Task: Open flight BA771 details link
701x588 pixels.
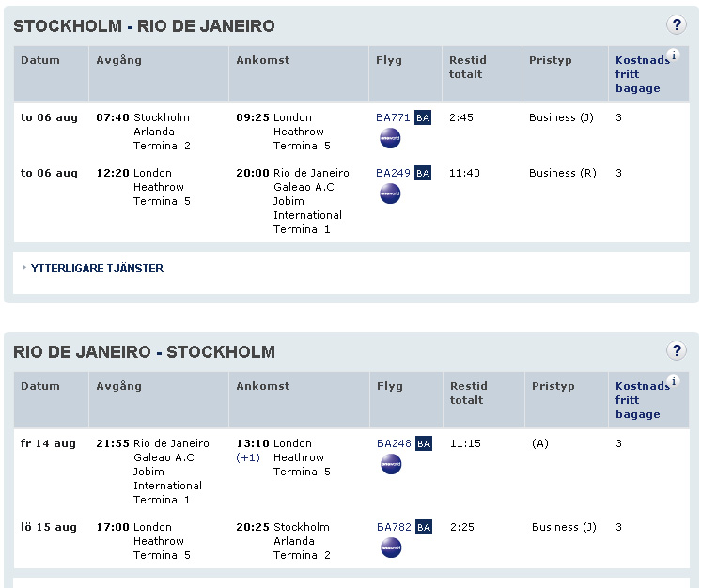Action: [393, 117]
